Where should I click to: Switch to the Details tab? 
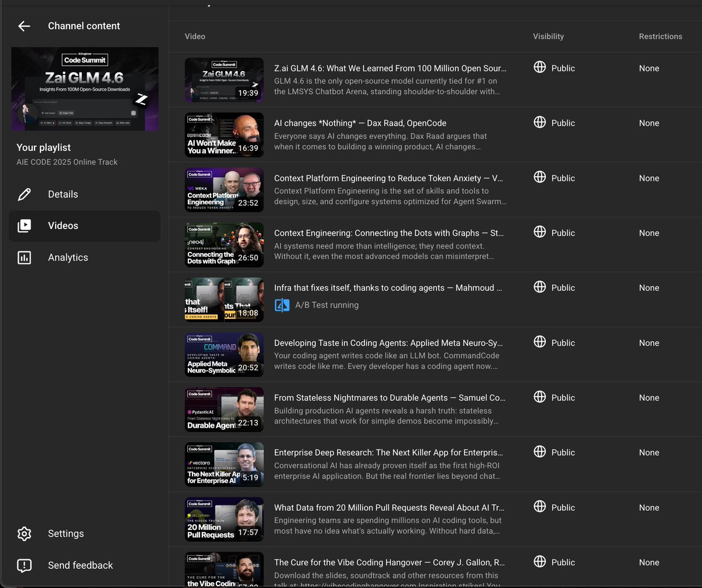point(63,194)
